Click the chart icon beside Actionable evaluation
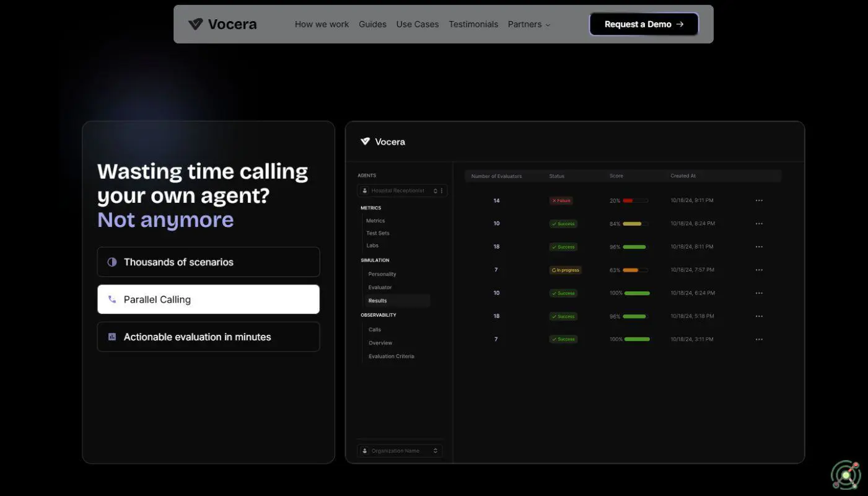This screenshot has width=868, height=496. (112, 337)
